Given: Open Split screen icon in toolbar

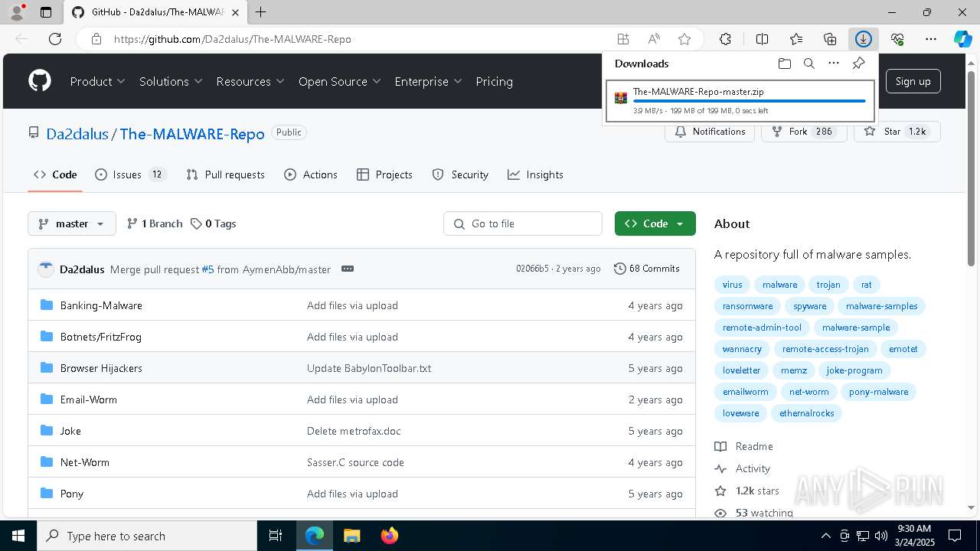Looking at the screenshot, I should click(762, 39).
